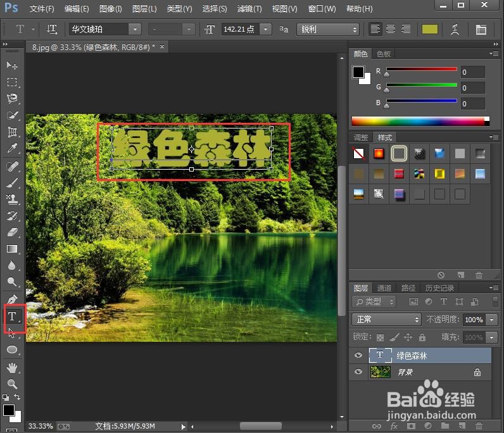Open the 滤镜(T) menu
The width and height of the screenshot is (504, 433).
[x=249, y=9]
